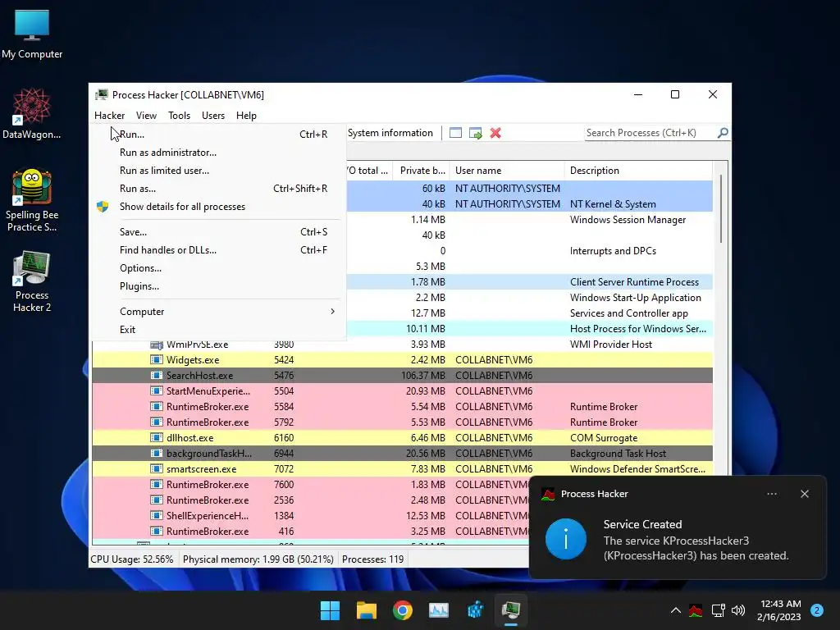The width and height of the screenshot is (840, 630).
Task: Click the Search Processes input field
Action: click(x=650, y=133)
